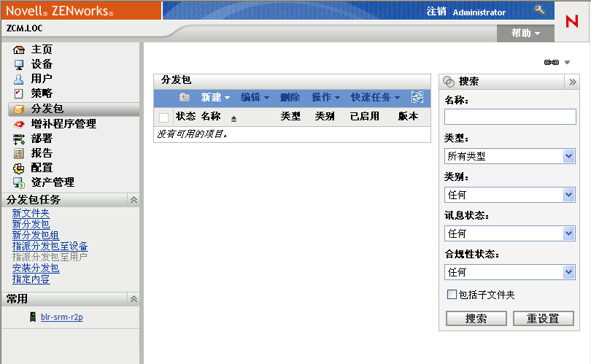591x364 pixels.
Task: Sort by the 类别 column header
Action: (x=325, y=116)
